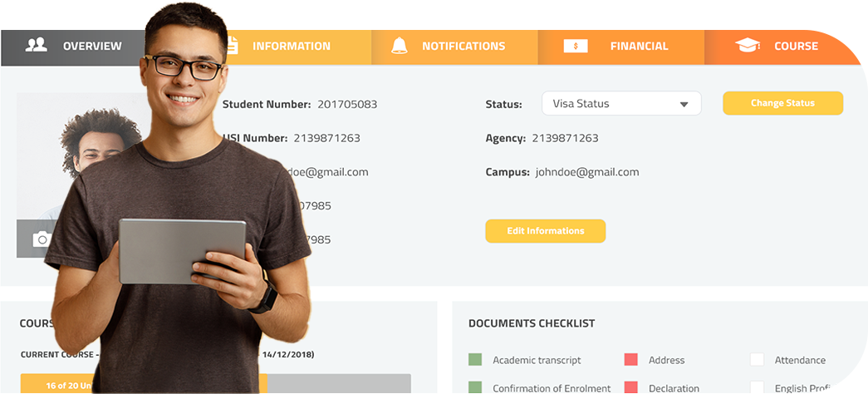Toggle the Confirmation of Enrolment checkbox
The image size is (868, 394).
point(475,387)
